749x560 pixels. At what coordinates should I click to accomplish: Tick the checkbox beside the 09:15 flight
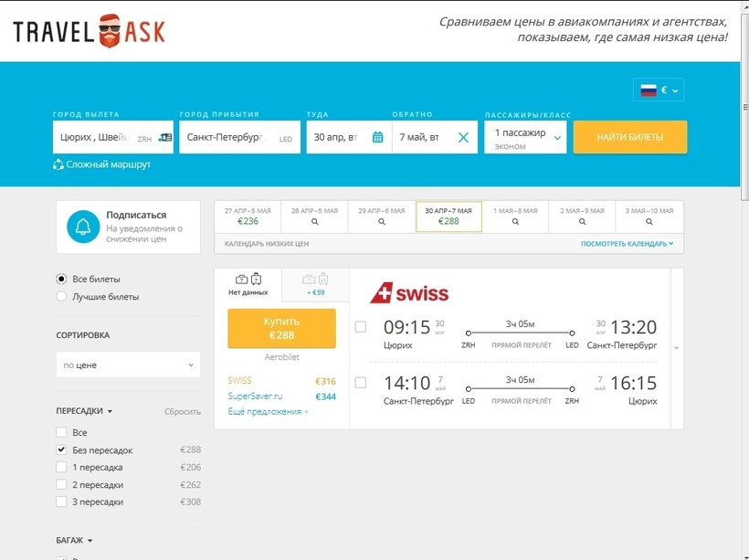[361, 327]
